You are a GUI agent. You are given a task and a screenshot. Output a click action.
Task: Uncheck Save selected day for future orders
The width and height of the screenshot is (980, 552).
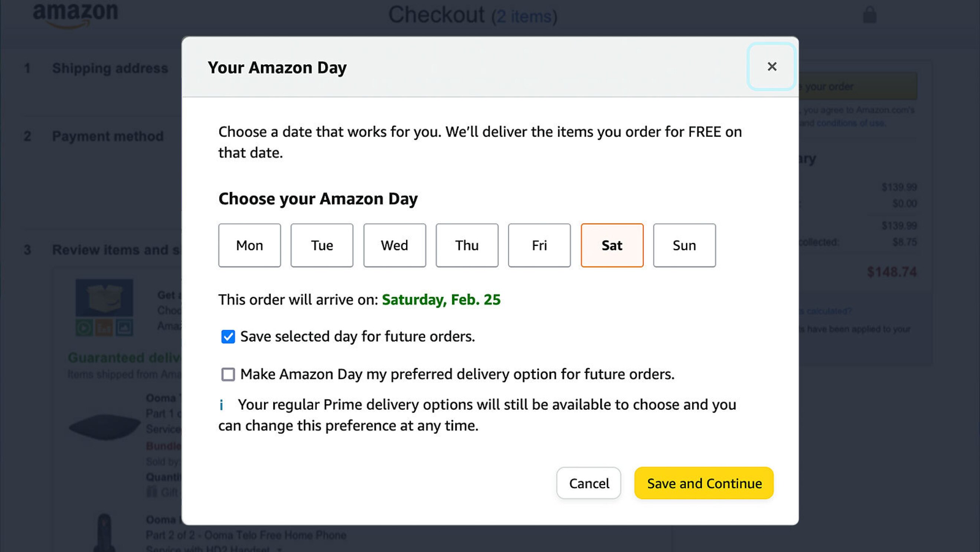(228, 336)
